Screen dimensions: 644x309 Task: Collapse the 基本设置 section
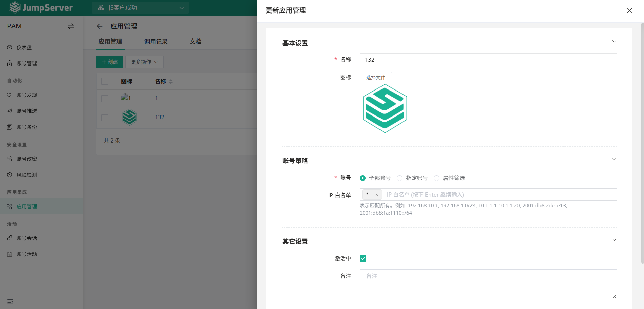point(614,41)
